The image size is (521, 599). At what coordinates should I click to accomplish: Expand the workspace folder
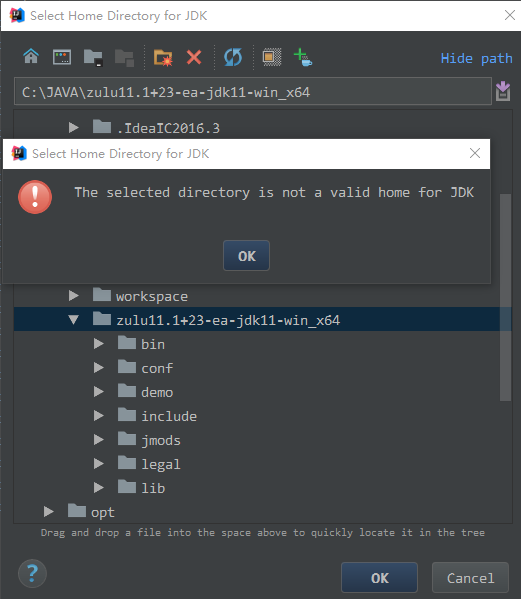(73, 296)
